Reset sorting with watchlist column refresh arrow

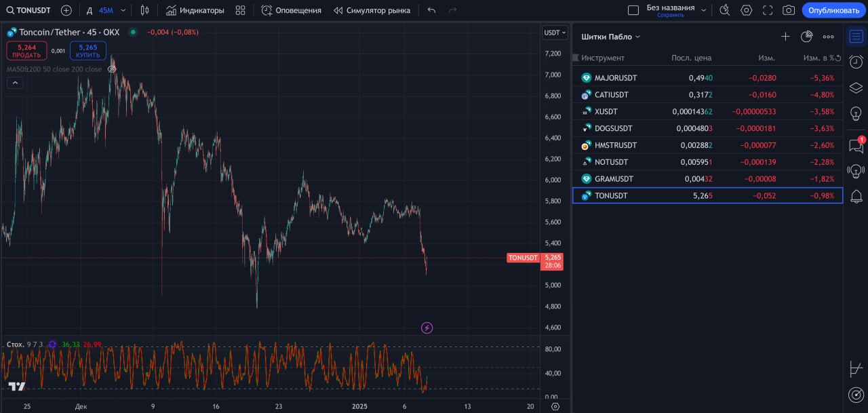[x=838, y=58]
